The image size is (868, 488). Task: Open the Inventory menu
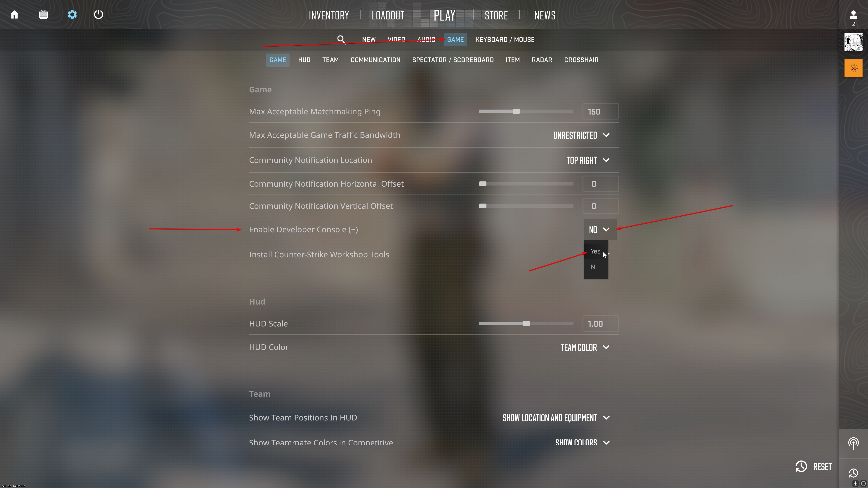329,16
